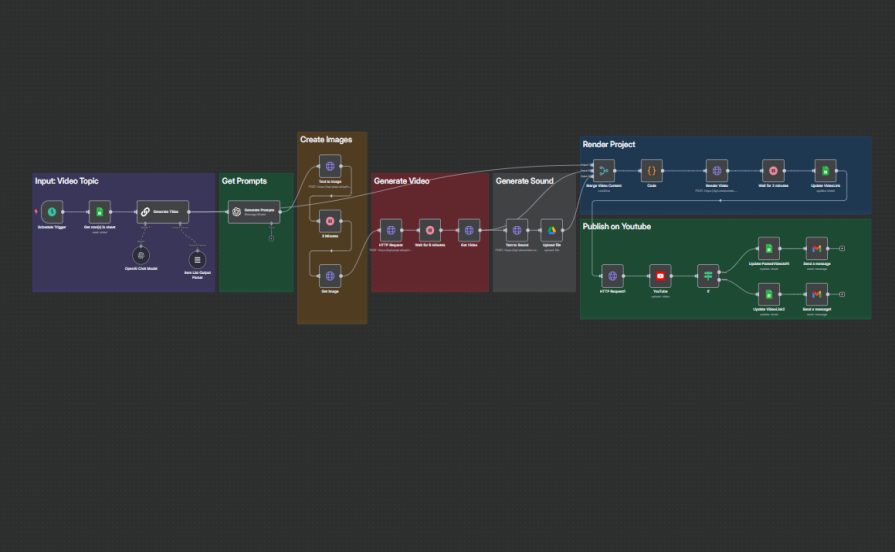Viewport: 895px width, 552px height.
Task: Add node after lower Gmail Send a message1
Action: tap(843, 294)
